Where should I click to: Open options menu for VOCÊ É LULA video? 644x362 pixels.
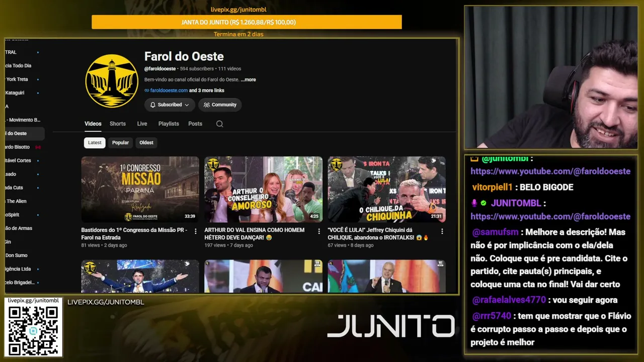coord(442,231)
